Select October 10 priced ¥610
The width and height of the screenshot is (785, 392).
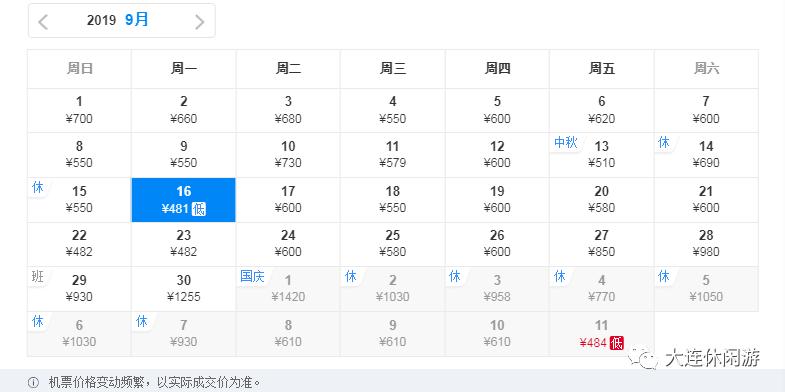[x=497, y=334]
